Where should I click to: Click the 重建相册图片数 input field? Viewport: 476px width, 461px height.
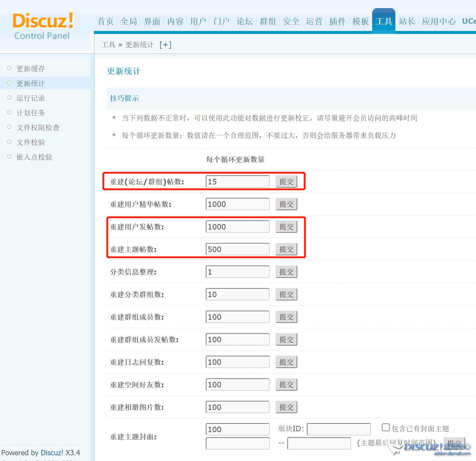tap(237, 407)
